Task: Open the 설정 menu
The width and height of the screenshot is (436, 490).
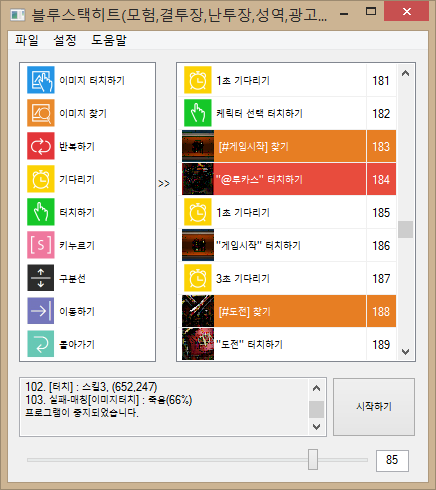Action: (65, 40)
